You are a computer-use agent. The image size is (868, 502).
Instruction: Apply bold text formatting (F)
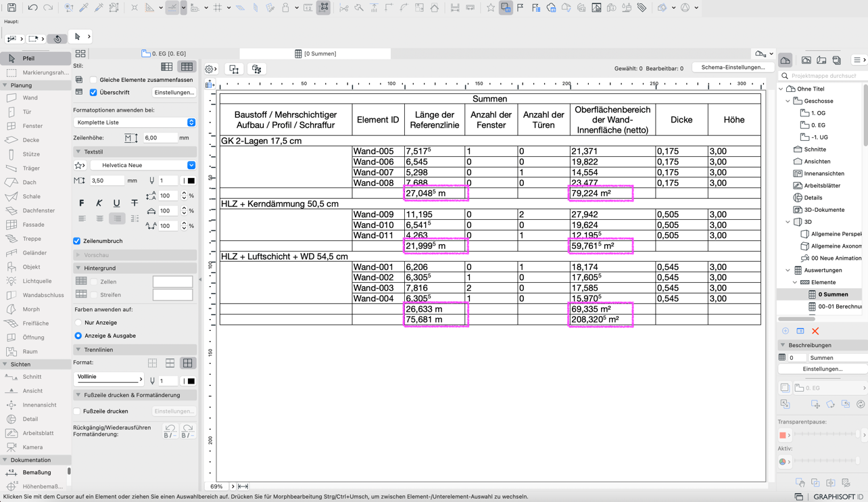tap(82, 203)
